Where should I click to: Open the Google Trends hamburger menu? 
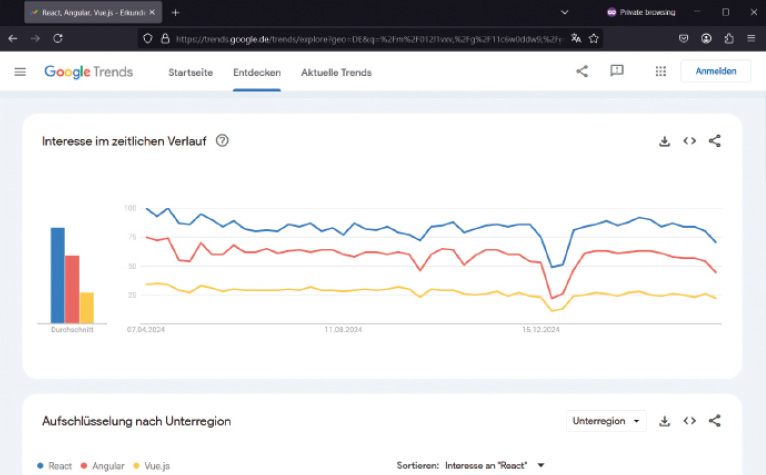pos(20,72)
